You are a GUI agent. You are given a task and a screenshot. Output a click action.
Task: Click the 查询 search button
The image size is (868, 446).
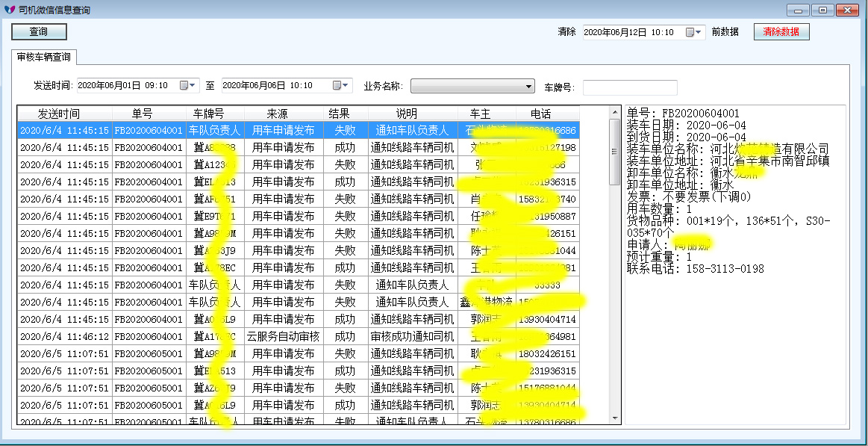pyautogui.click(x=39, y=32)
